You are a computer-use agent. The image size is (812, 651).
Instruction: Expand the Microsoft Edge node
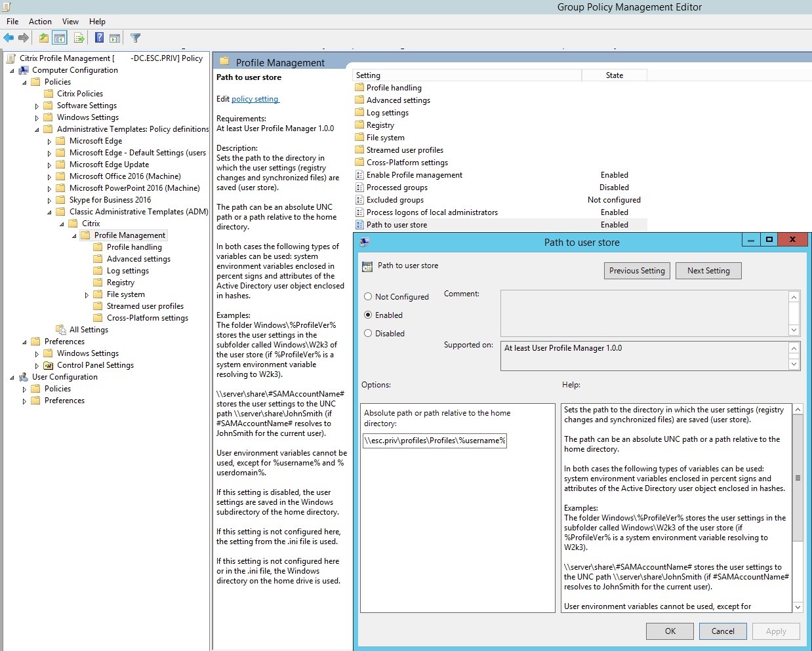[x=49, y=142]
